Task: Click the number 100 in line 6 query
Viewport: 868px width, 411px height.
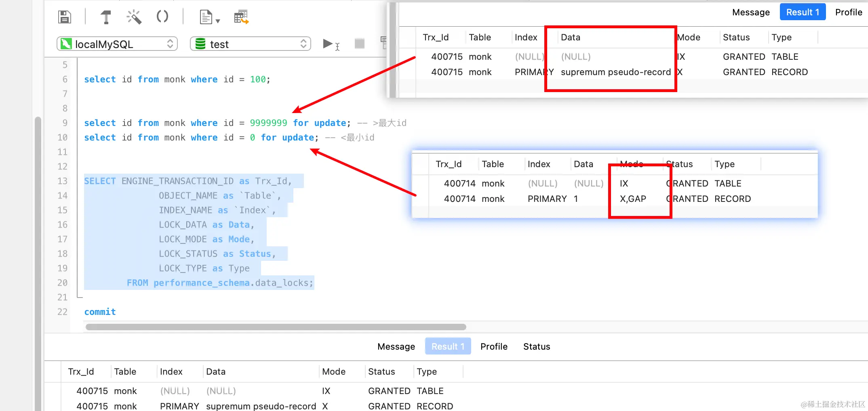Action: coord(258,79)
